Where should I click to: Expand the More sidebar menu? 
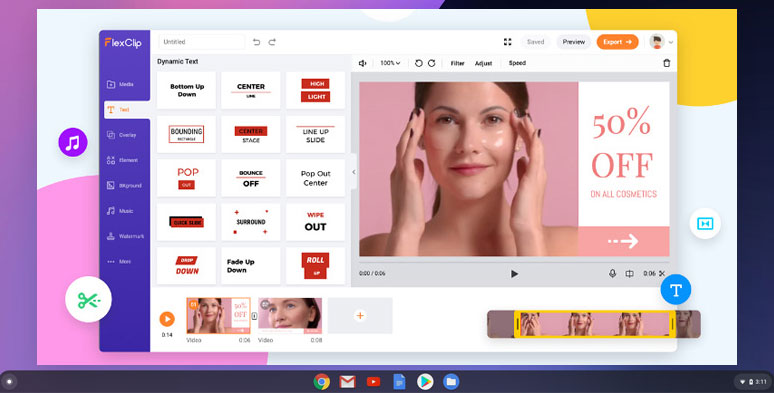coord(119,262)
